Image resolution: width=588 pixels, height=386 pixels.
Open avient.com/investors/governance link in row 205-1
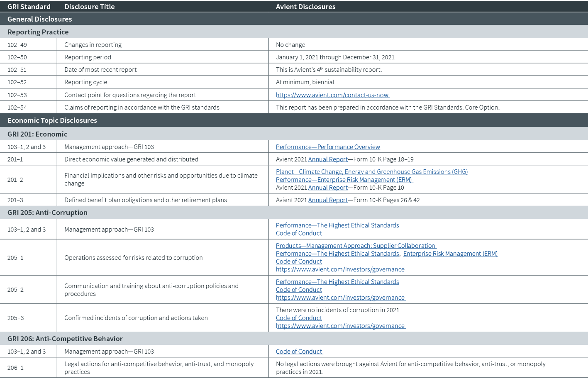340,269
